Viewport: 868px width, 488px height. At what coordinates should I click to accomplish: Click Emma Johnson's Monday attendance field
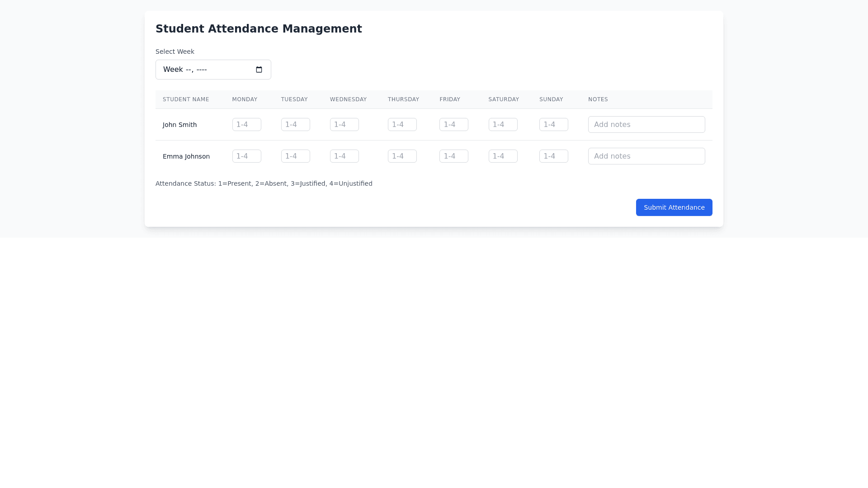click(x=246, y=156)
